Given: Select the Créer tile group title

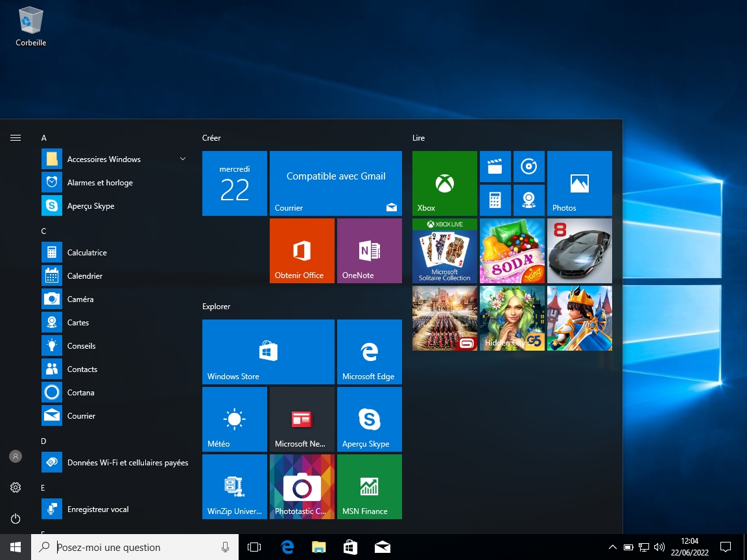Looking at the screenshot, I should [x=211, y=137].
